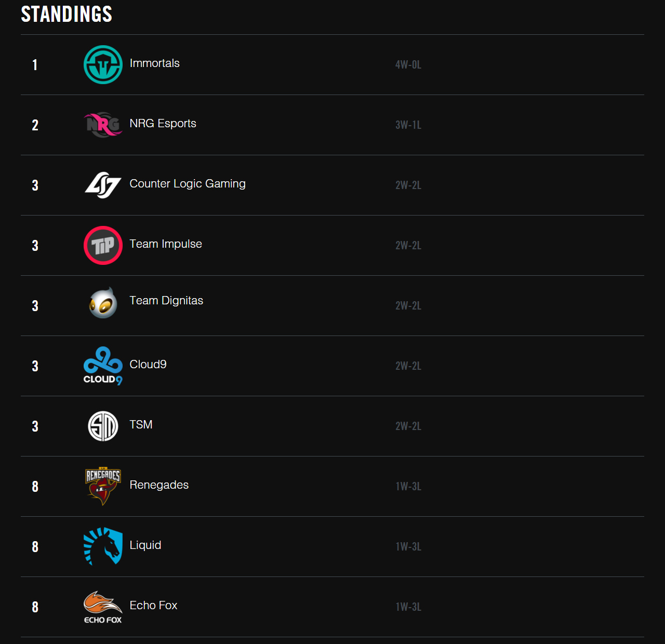Click the Immortals team logo
The height and width of the screenshot is (644, 665).
(103, 64)
